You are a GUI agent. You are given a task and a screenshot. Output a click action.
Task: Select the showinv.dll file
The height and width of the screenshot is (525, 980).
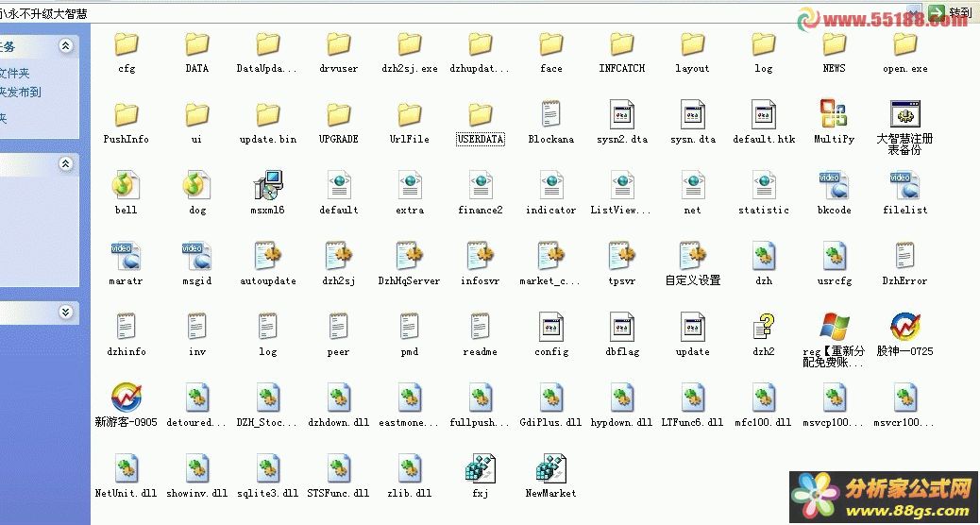click(x=197, y=477)
